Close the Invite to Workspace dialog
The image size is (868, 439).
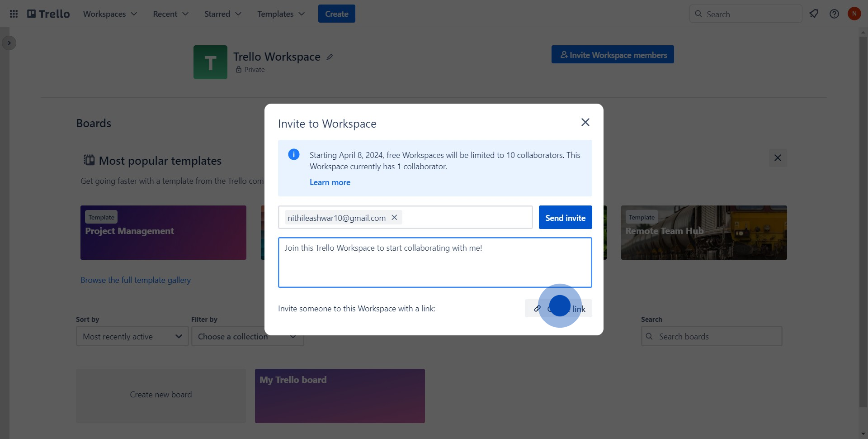click(x=585, y=122)
